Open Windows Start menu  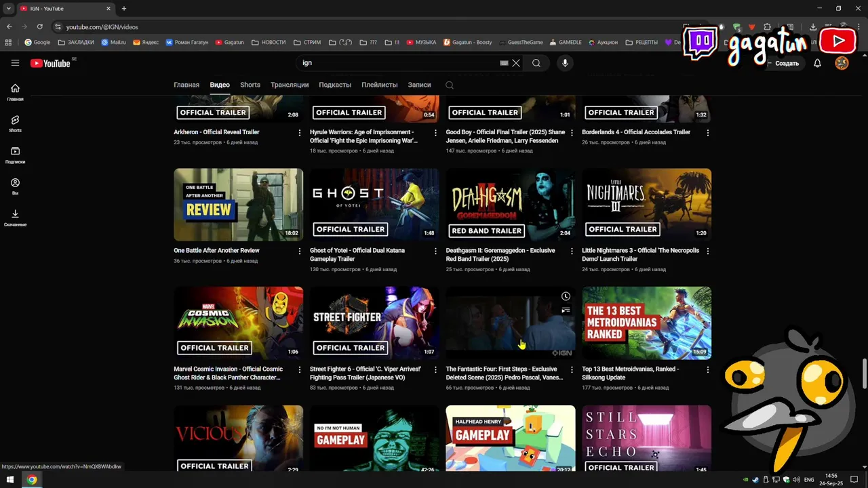9,479
